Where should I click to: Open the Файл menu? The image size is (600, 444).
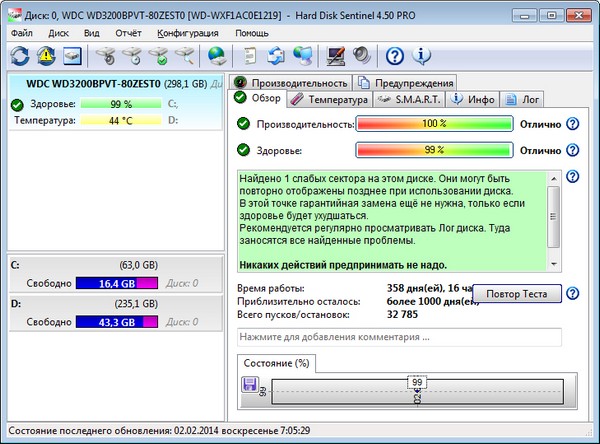22,32
